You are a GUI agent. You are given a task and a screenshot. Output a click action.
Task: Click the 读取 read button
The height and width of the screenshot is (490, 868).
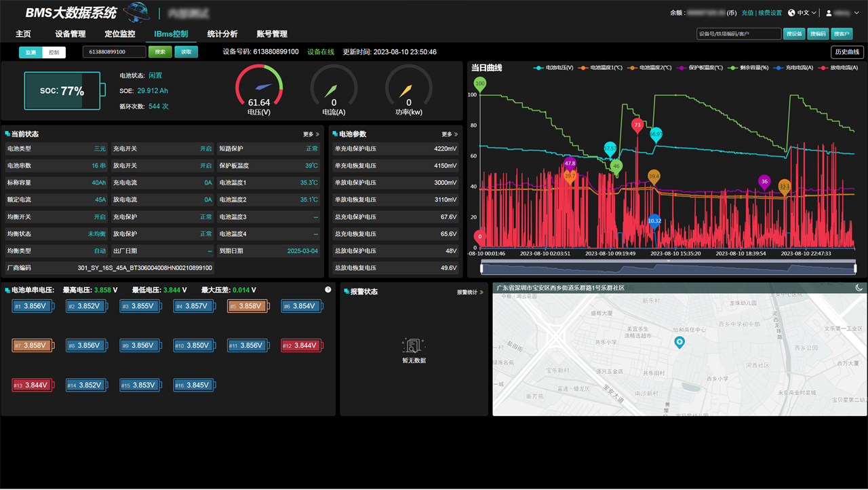(186, 52)
